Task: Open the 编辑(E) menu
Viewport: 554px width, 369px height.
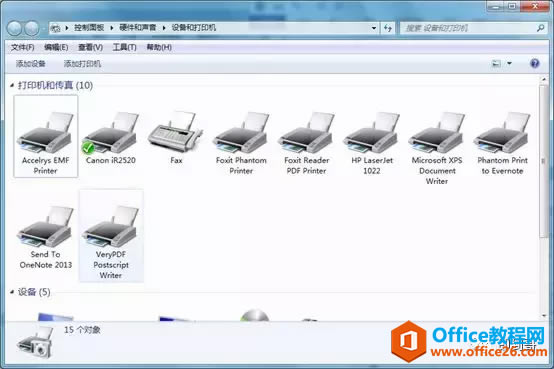Action: click(x=56, y=47)
